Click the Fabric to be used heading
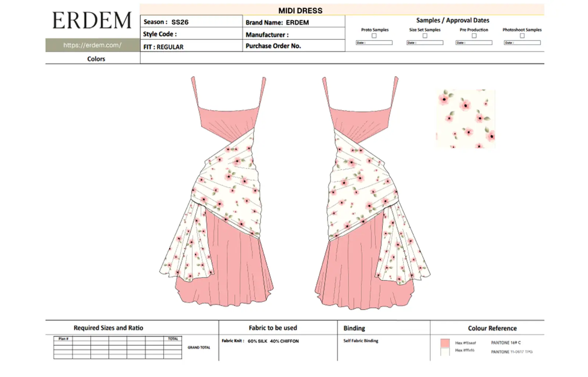This screenshot has height=377, width=588. (273, 328)
